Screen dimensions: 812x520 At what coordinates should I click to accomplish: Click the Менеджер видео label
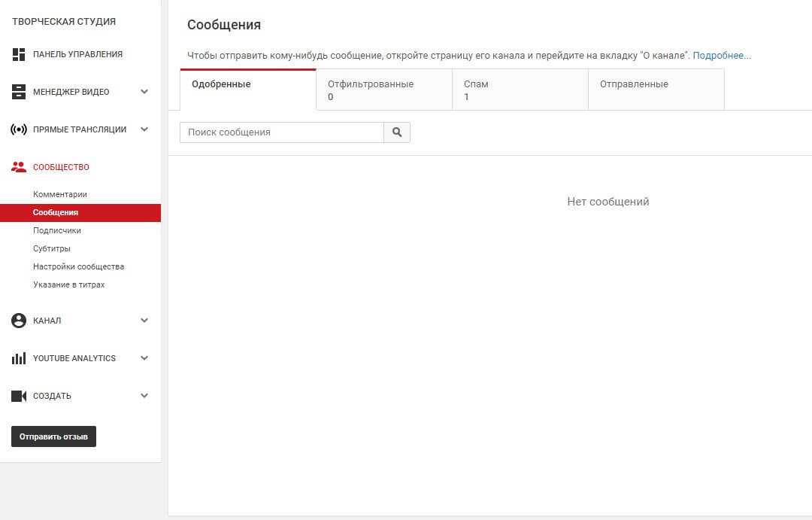click(71, 92)
